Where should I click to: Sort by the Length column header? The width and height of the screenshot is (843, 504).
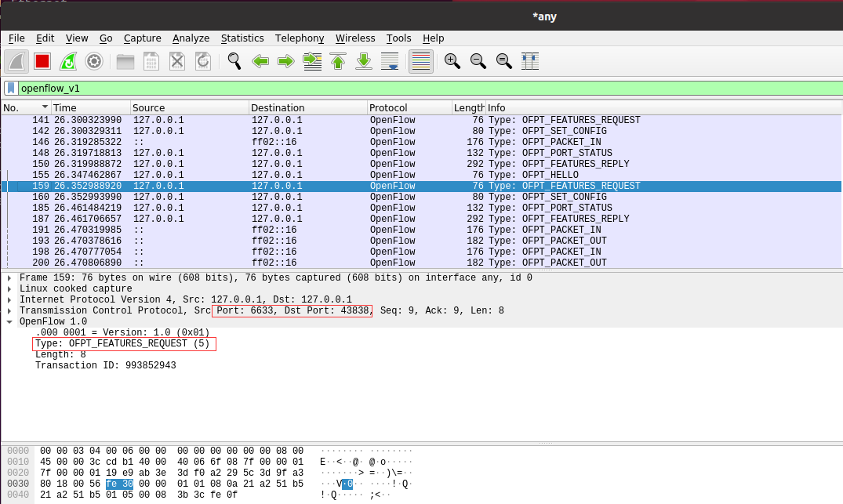pos(469,107)
